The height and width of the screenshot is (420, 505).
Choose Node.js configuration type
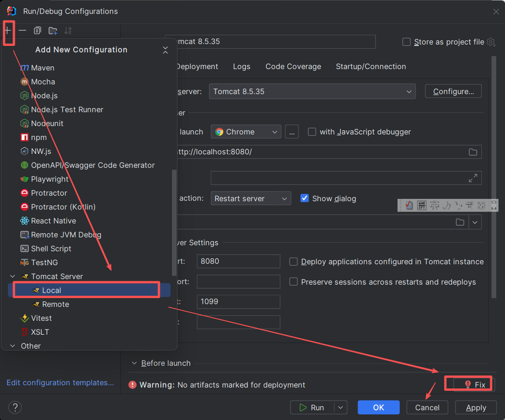44,95
